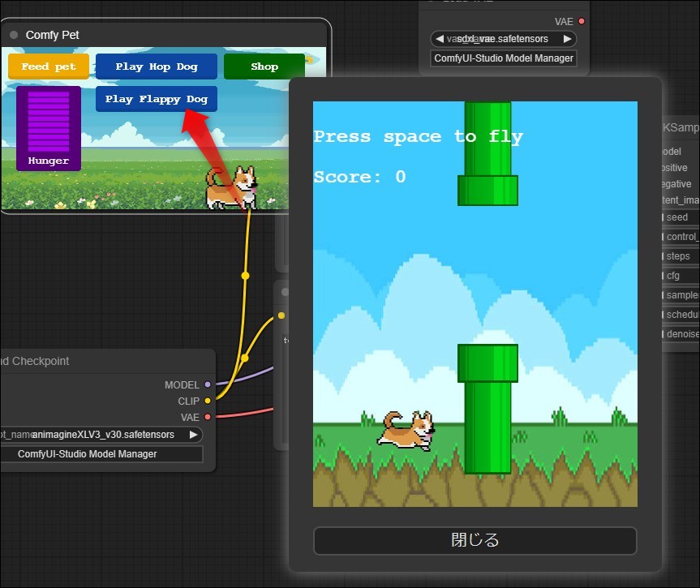The width and height of the screenshot is (700, 588).
Task: Click the flying corgi in Flappy Dog
Action: coord(406,431)
